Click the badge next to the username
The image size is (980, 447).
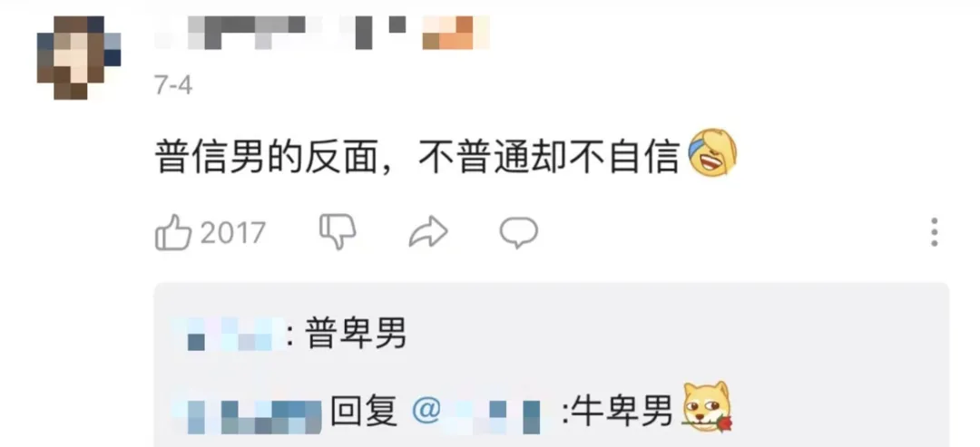tap(456, 33)
